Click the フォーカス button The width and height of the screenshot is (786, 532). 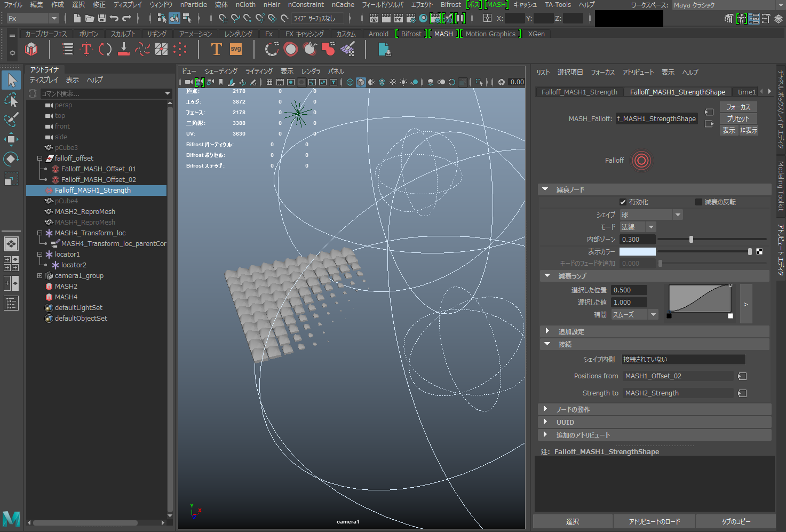click(738, 107)
